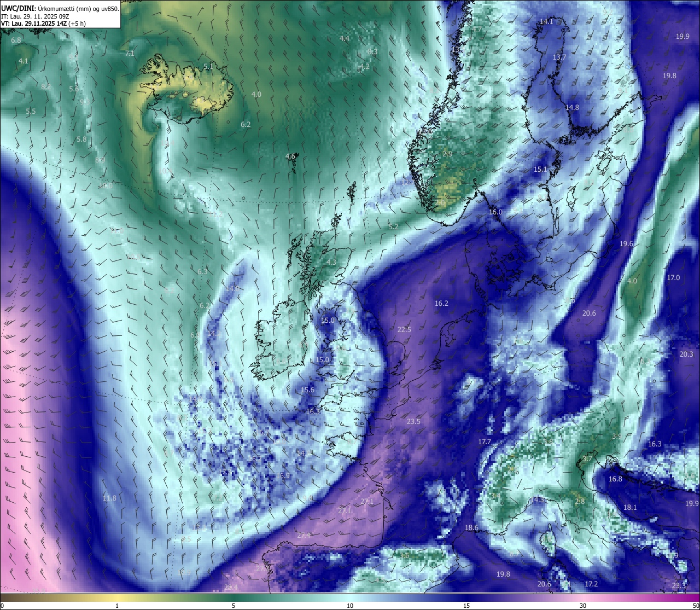
Task: Click the value "16.0" on the map
Action: [x=495, y=212]
